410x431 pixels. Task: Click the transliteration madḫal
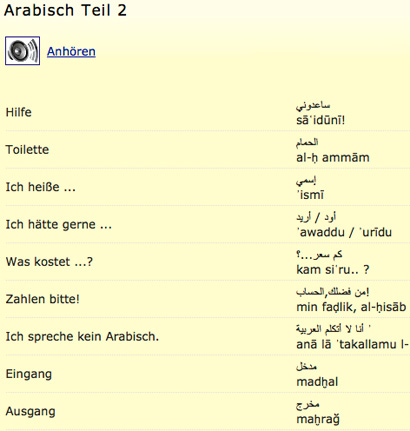tap(317, 382)
